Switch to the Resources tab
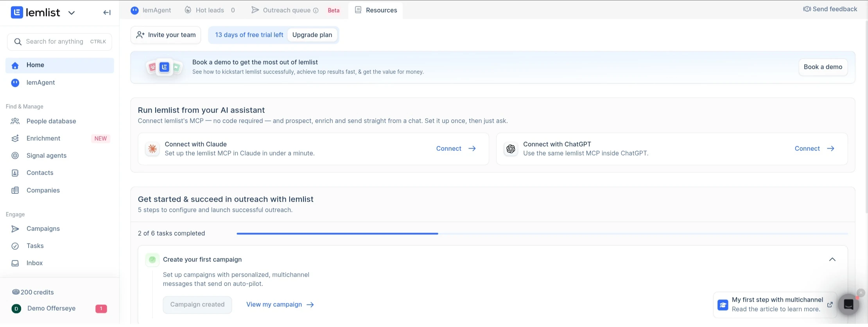The image size is (868, 327). coord(375,10)
